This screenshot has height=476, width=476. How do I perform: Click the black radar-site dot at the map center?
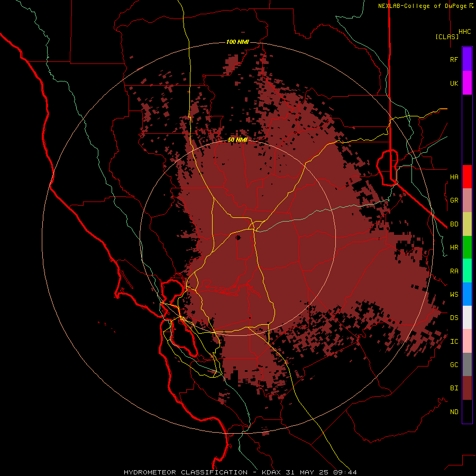[239, 237]
